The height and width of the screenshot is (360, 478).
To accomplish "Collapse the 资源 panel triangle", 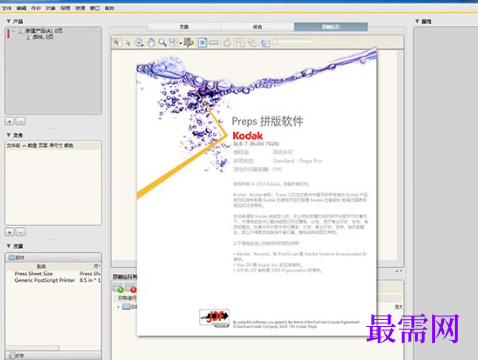I will coord(8,246).
